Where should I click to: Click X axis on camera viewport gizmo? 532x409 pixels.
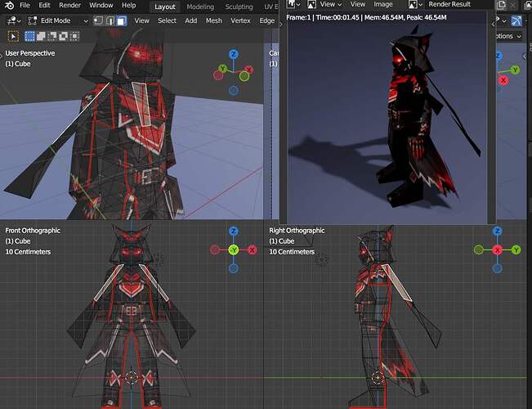pyautogui.click(x=503, y=80)
